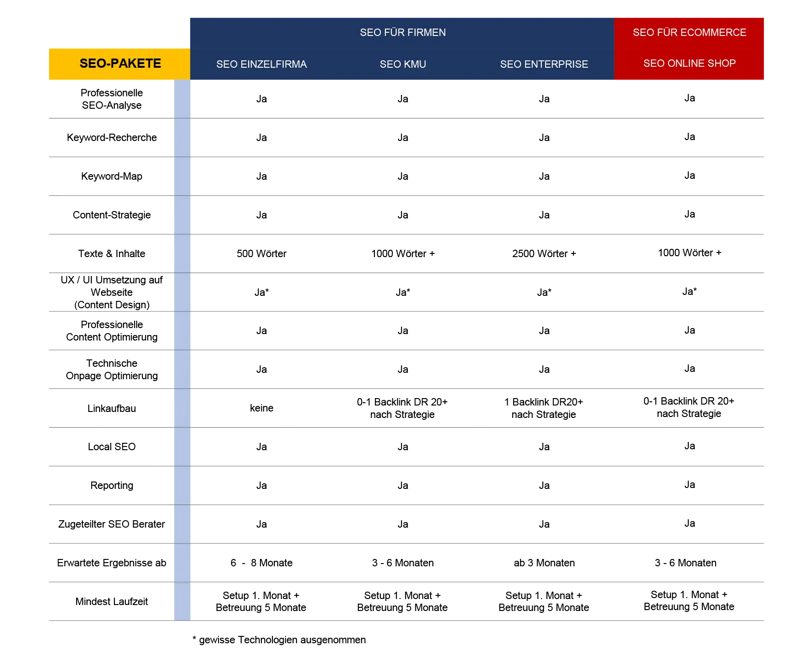Click the keine cell in Linkaufbau row
Image resolution: width=812 pixels, height=664 pixels.
[x=261, y=408]
